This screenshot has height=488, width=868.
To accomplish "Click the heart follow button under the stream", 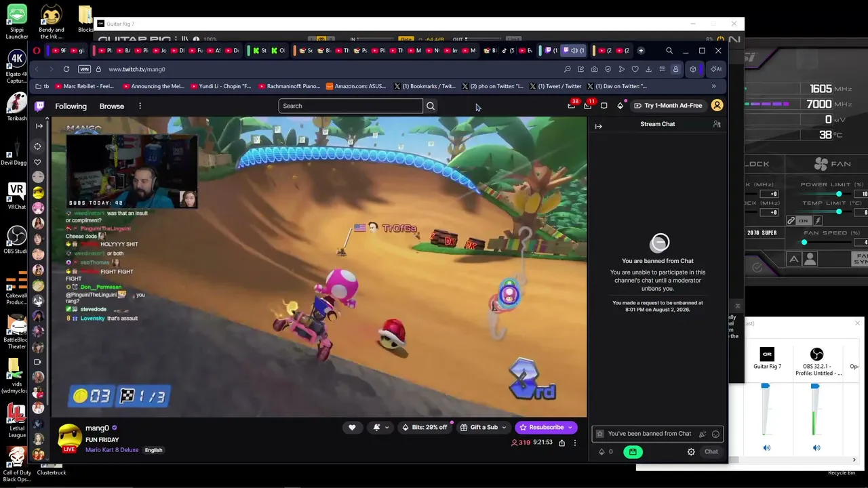I will pos(352,427).
